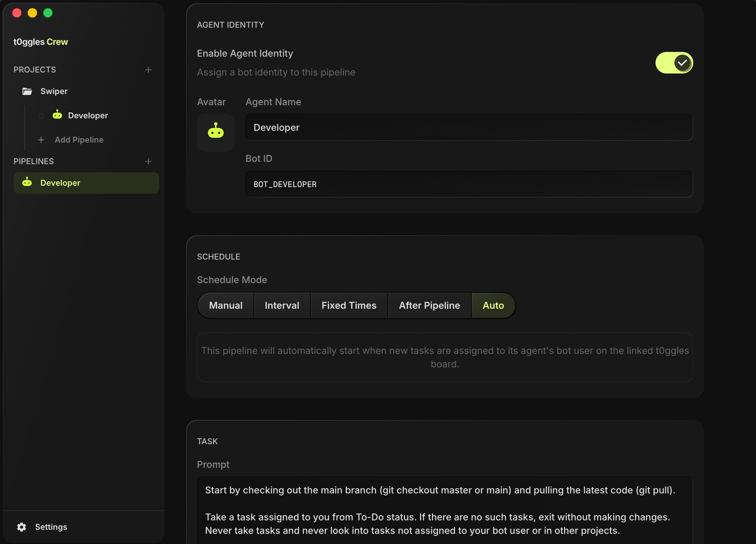
Task: Choose After Pipeline schedule mode
Action: click(429, 305)
